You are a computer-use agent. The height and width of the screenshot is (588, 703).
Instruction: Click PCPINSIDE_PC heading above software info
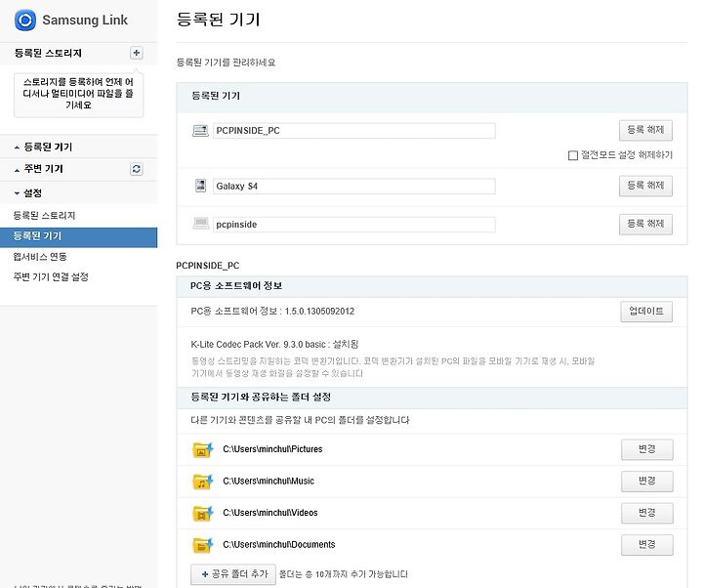pos(208,266)
